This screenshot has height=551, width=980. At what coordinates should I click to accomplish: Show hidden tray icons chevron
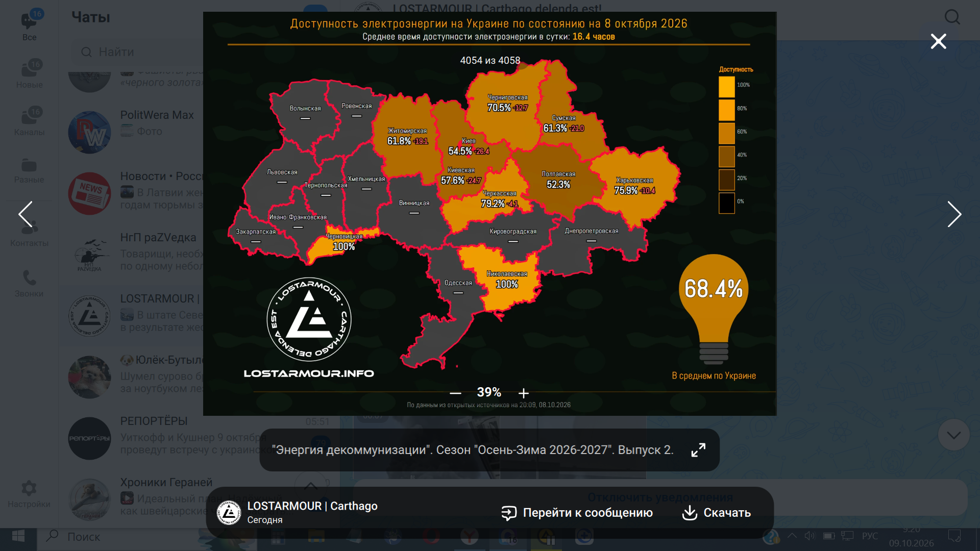pyautogui.click(x=792, y=536)
